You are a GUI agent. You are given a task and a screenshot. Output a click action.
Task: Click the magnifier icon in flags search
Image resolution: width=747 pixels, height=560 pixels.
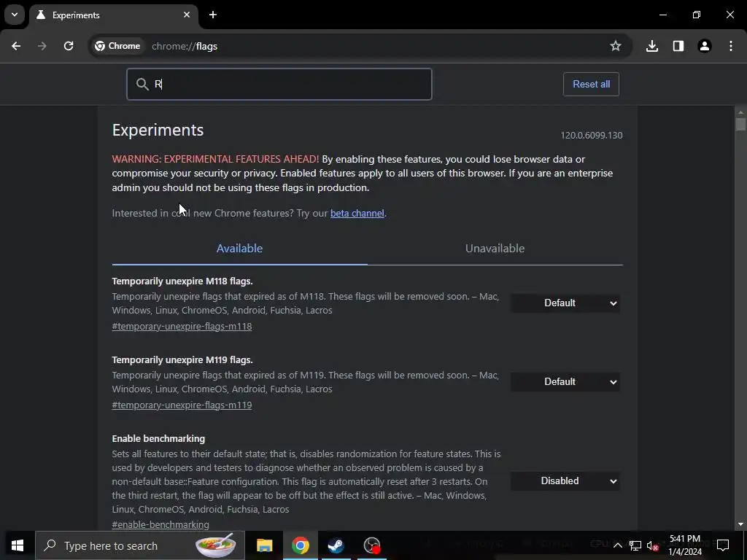tap(142, 85)
